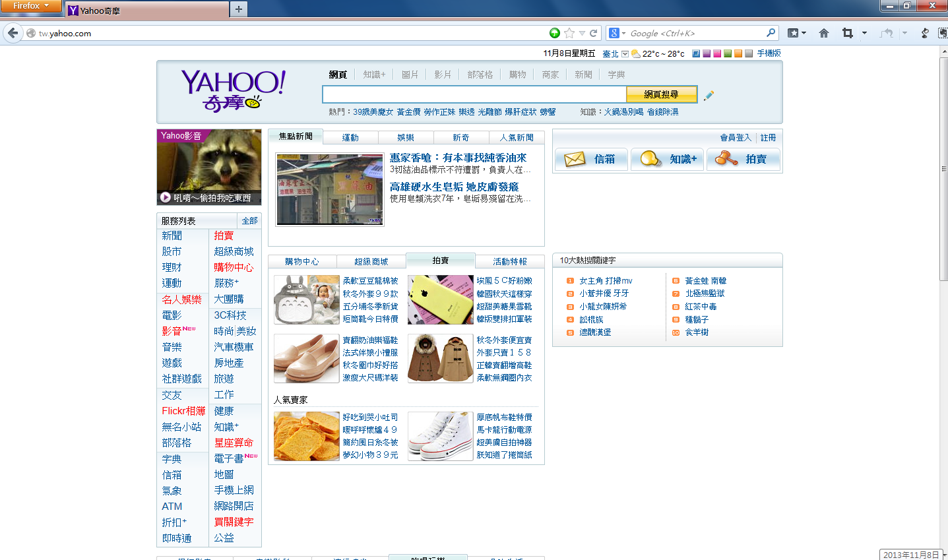Open headline 惠家香噌：有本事找純香油來
The image size is (948, 560).
(458, 158)
